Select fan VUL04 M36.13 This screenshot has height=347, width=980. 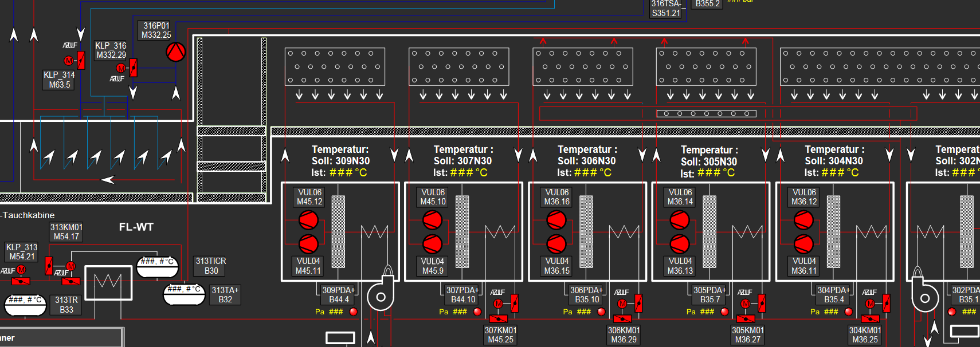click(680, 244)
